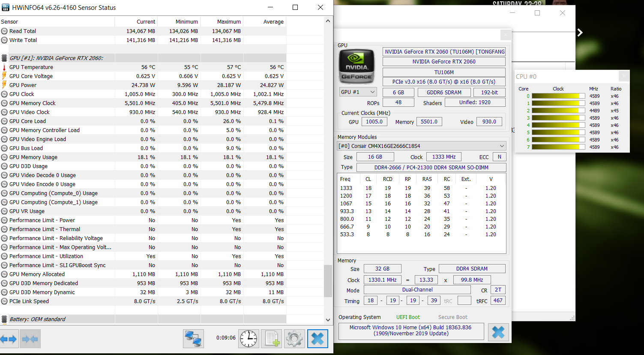The width and height of the screenshot is (644, 355).
Task: Click the expand sensor columns arrows icon
Action: pos(9,339)
